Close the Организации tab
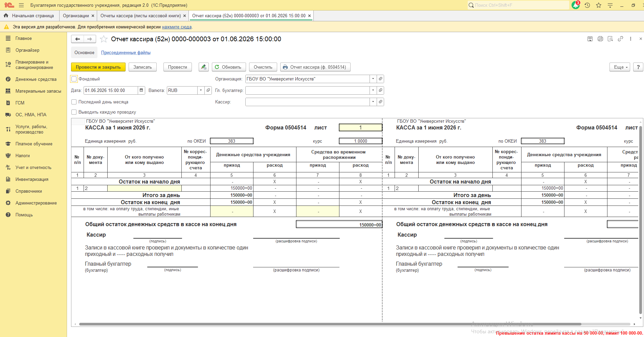Viewport: 644px width, 337px height. (93, 16)
